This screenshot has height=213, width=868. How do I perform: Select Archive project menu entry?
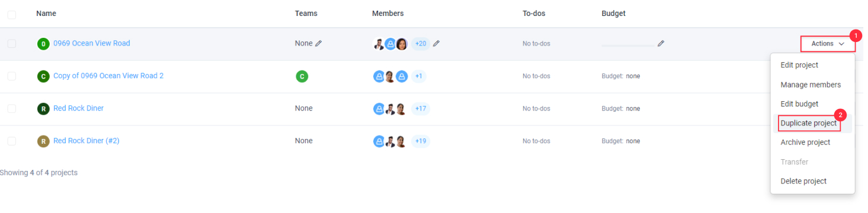pyautogui.click(x=805, y=143)
